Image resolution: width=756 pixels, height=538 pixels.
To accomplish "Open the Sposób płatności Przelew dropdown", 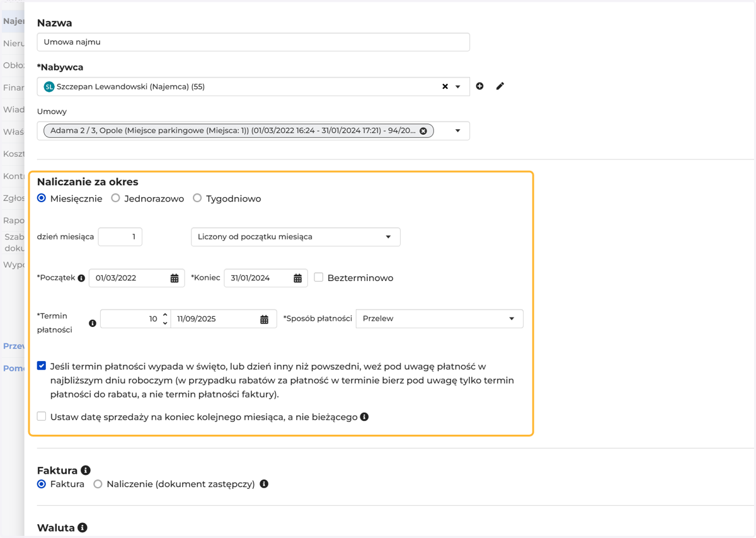I will [x=440, y=319].
